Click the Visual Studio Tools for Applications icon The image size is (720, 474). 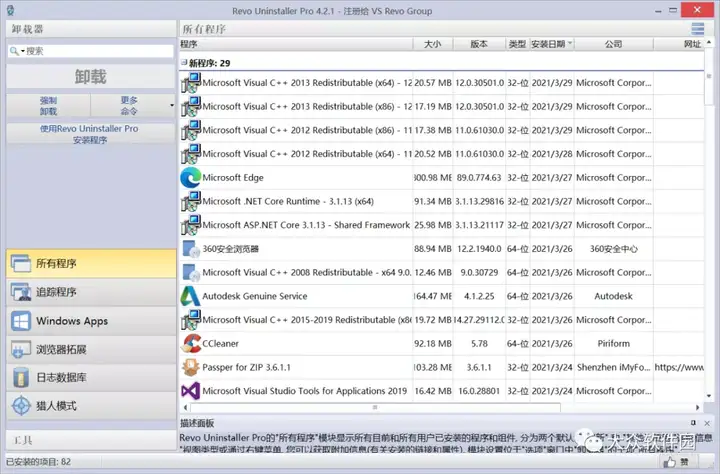click(190, 391)
